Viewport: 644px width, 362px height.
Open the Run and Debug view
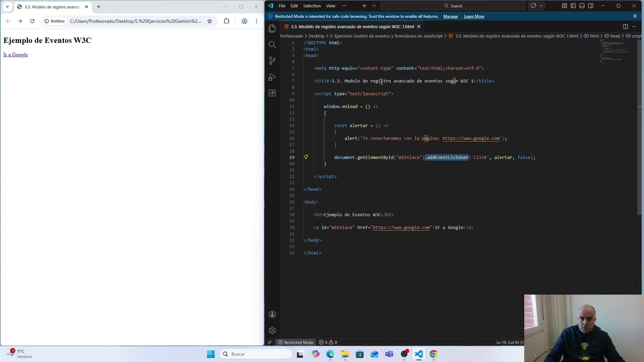272,77
